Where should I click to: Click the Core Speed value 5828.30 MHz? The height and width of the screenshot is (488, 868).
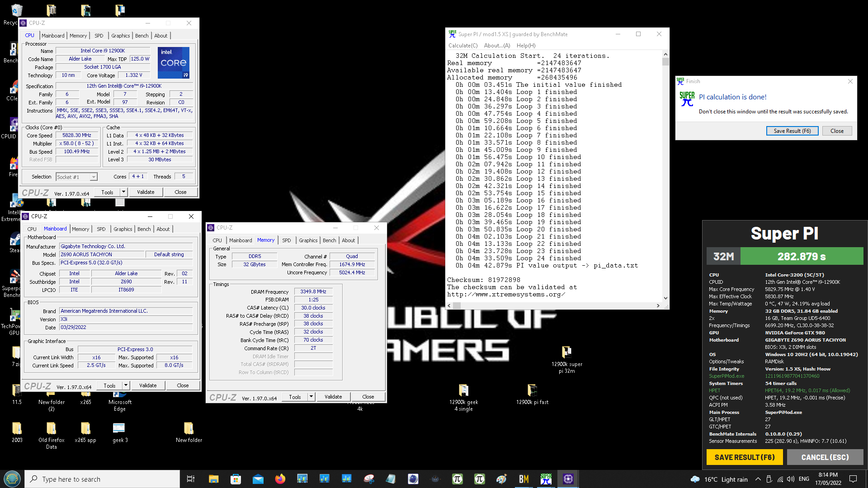click(77, 135)
